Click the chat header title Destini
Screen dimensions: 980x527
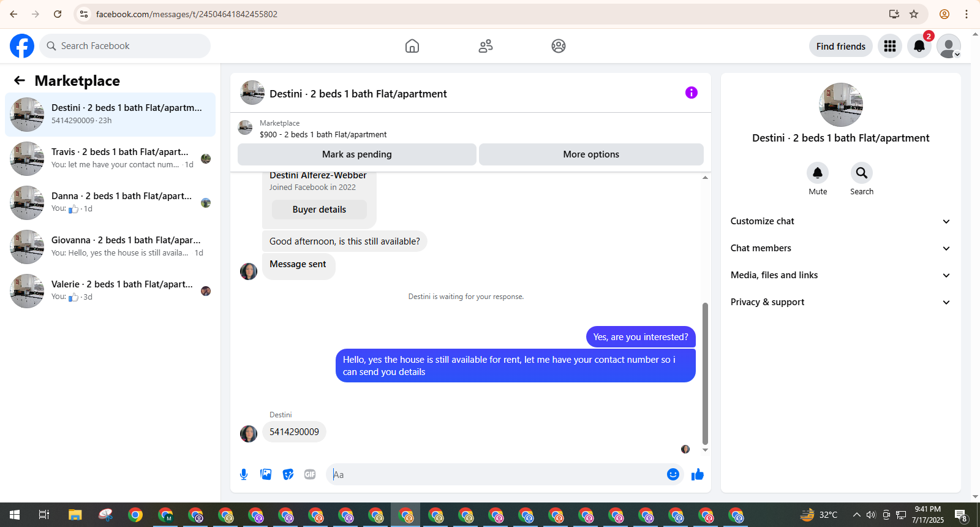358,94
